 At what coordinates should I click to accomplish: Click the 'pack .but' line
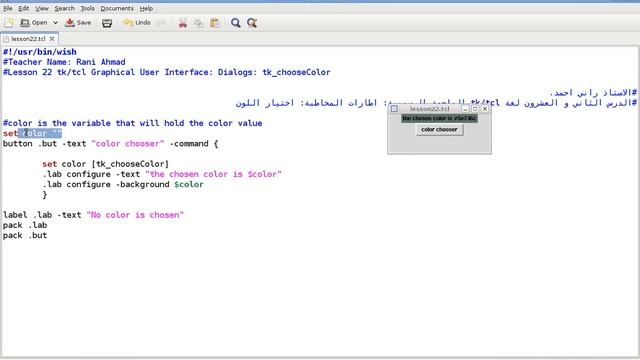point(25,236)
